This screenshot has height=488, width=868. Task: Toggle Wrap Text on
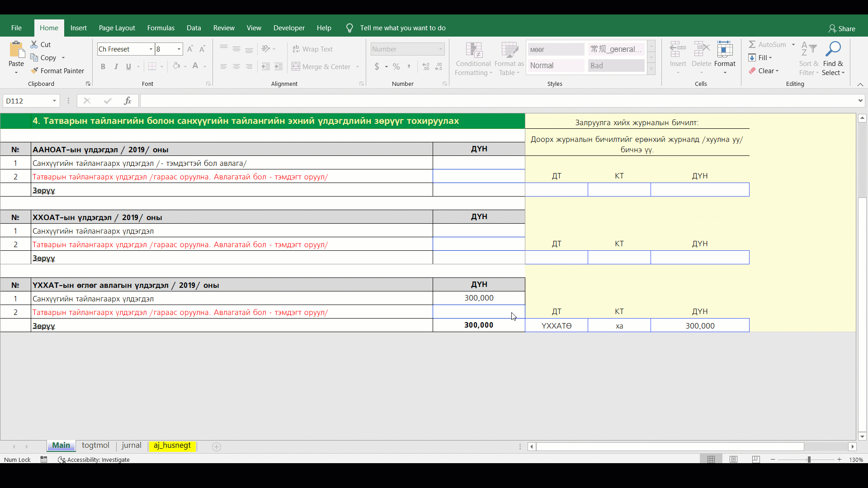click(312, 49)
